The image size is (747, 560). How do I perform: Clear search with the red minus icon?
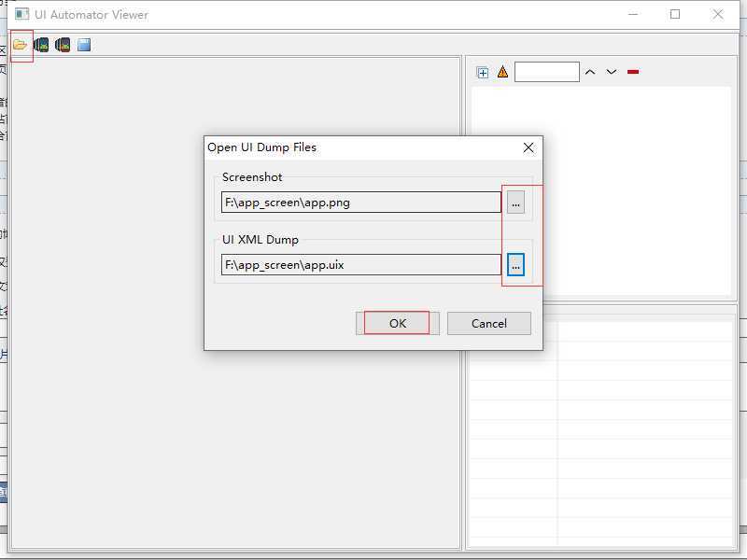pos(633,72)
